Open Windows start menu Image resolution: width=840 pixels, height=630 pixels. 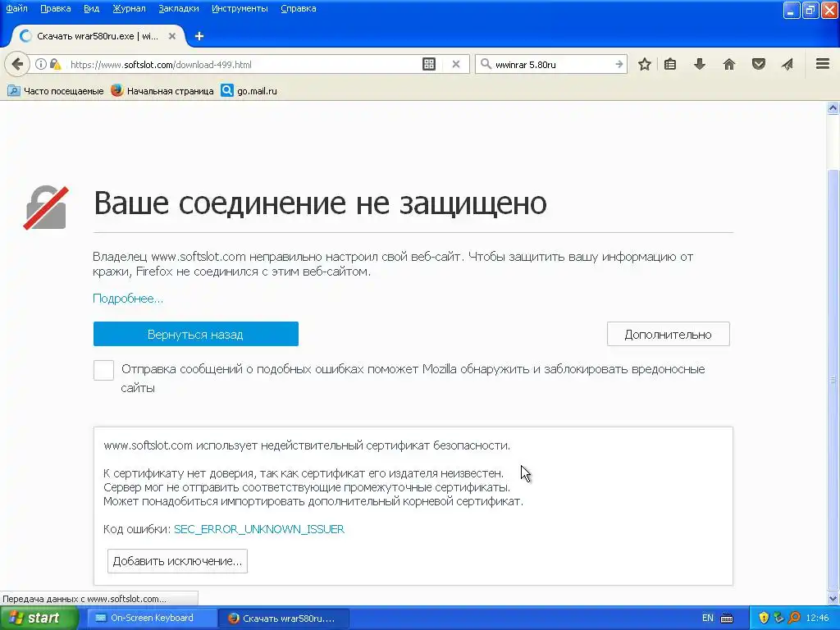[x=39, y=618]
